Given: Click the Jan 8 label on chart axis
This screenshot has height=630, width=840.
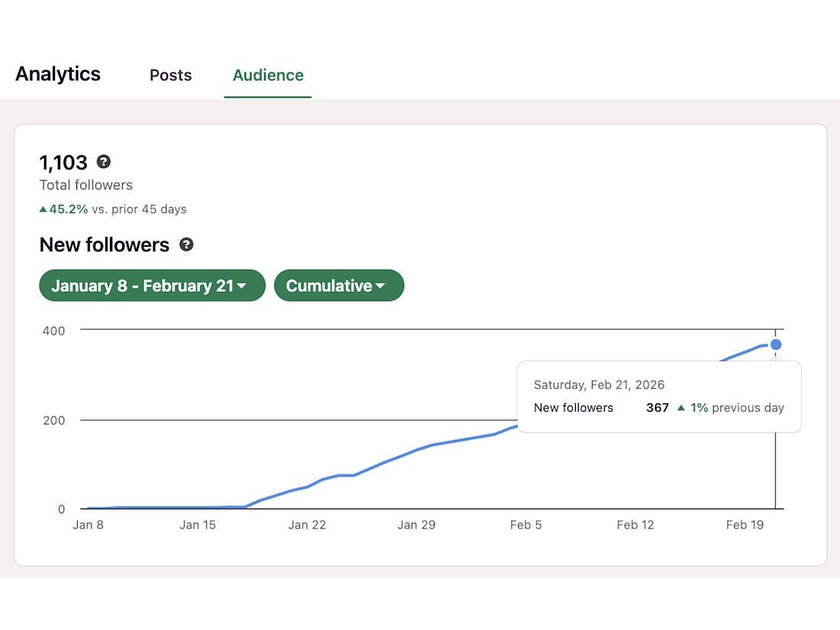Looking at the screenshot, I should 88,525.
